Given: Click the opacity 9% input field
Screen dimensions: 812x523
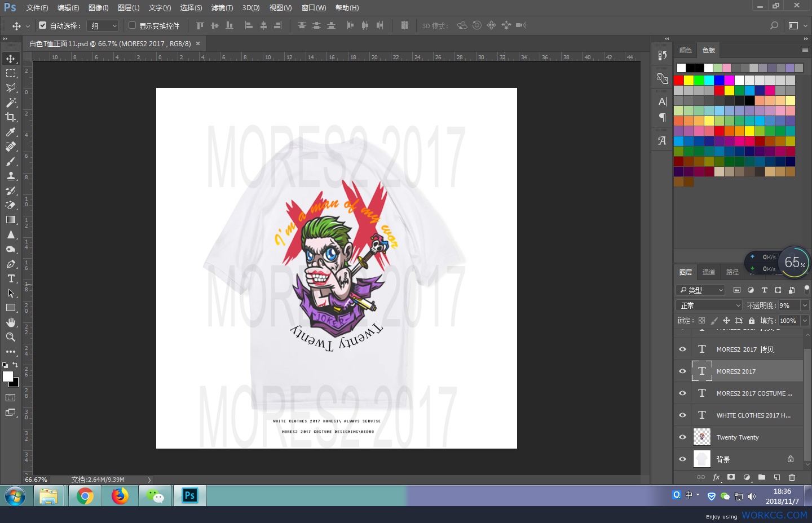Looking at the screenshot, I should coord(788,305).
